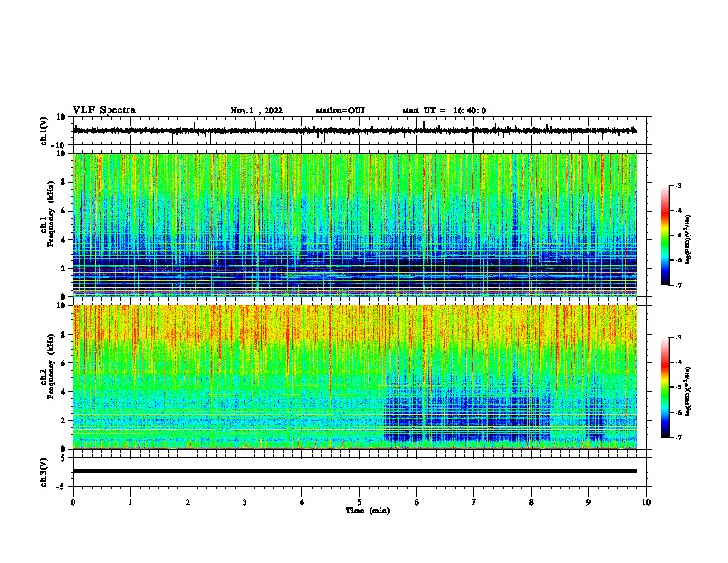Screen dimensions: 728x563
Task: Click time axis tick label "9"
Action: pyautogui.click(x=588, y=502)
